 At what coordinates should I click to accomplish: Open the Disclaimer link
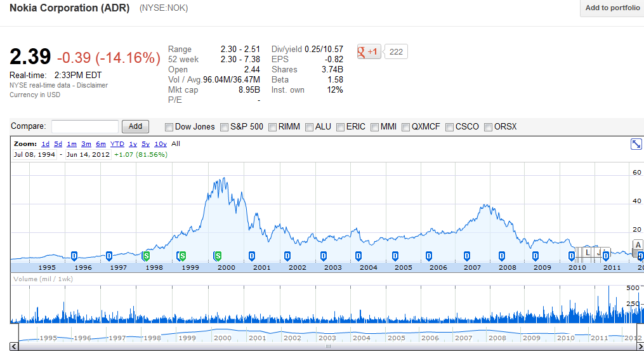point(93,85)
